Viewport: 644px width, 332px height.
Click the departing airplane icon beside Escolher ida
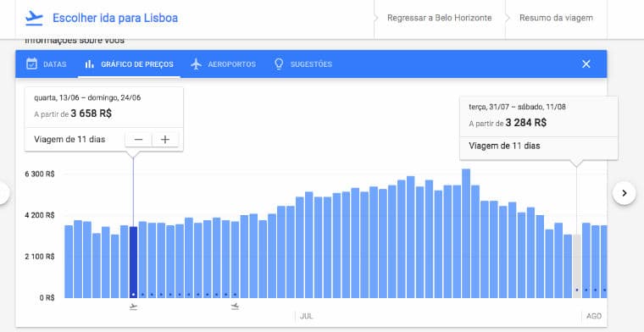click(x=34, y=18)
